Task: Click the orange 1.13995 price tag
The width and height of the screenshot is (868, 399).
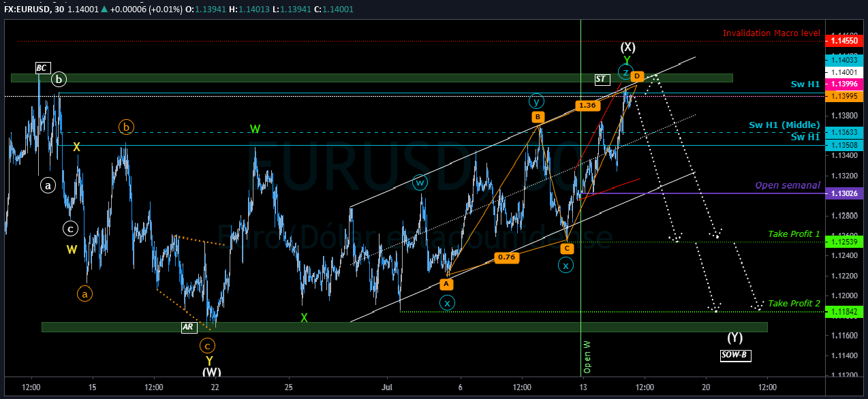Action: (x=845, y=96)
